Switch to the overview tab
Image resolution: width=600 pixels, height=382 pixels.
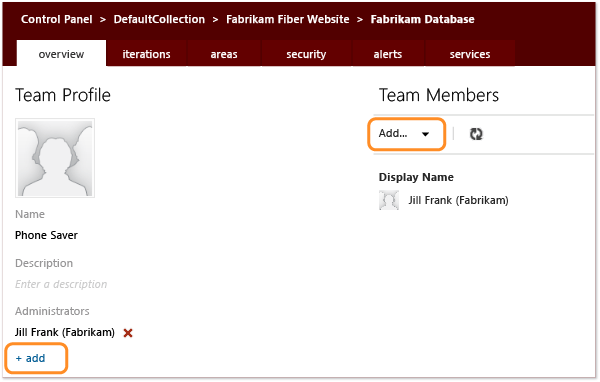coord(61,54)
